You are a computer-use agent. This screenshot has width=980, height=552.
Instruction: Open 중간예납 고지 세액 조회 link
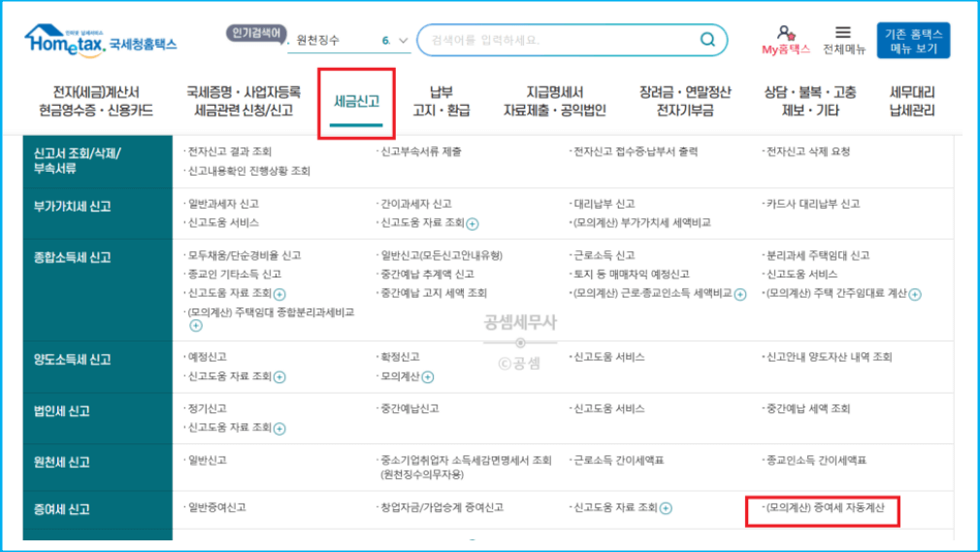pyautogui.click(x=434, y=293)
